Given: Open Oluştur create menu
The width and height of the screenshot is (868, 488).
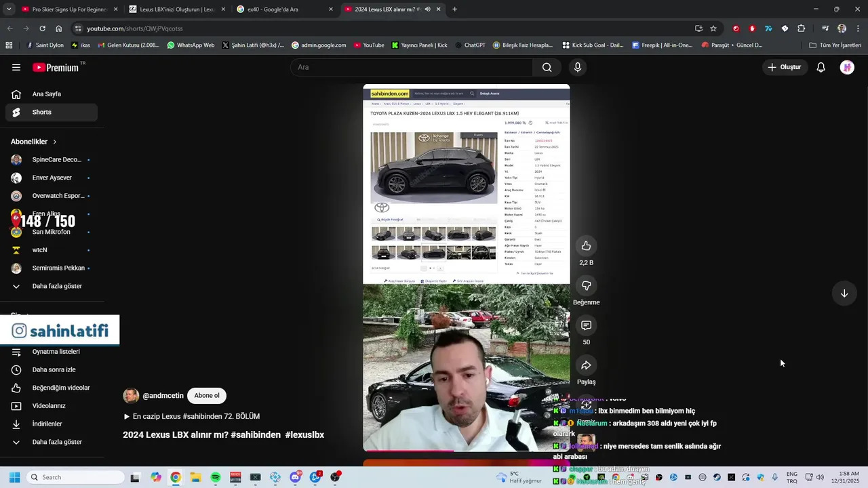Looking at the screenshot, I should [784, 67].
